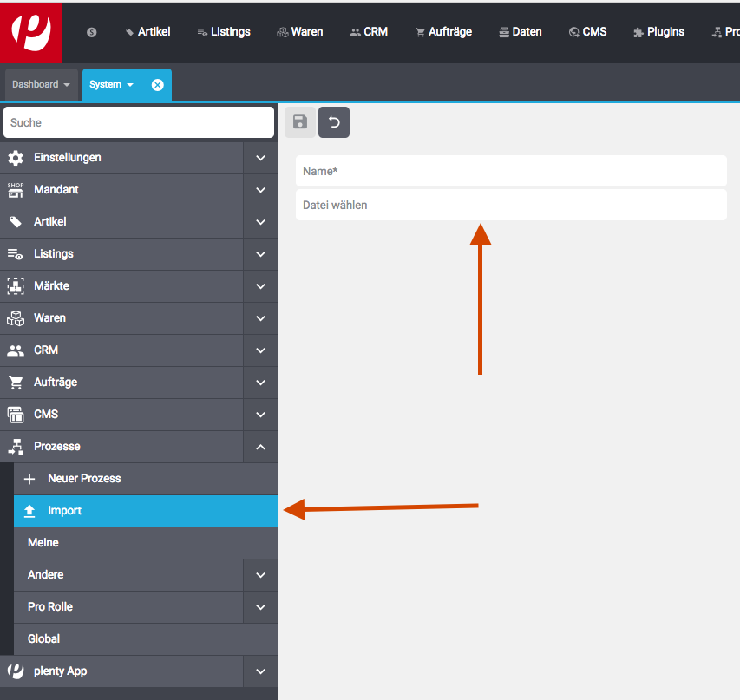Open the Plugins top menu
740x700 pixels.
[658, 32]
